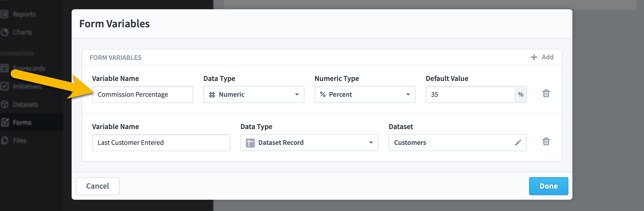This screenshot has height=211, width=644.
Task: Click the Dataset column label
Action: (x=401, y=127)
